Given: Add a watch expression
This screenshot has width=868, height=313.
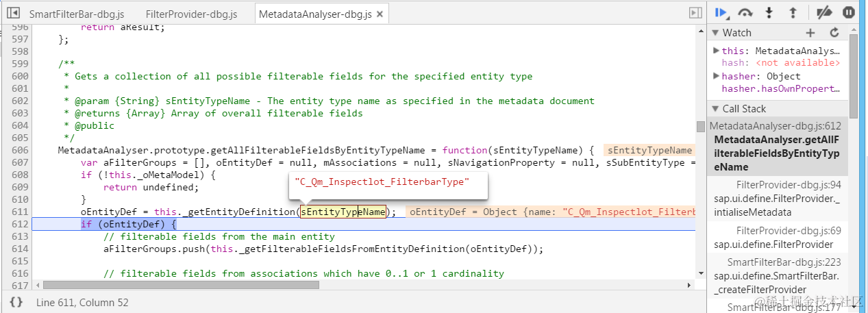Looking at the screenshot, I should (x=810, y=32).
